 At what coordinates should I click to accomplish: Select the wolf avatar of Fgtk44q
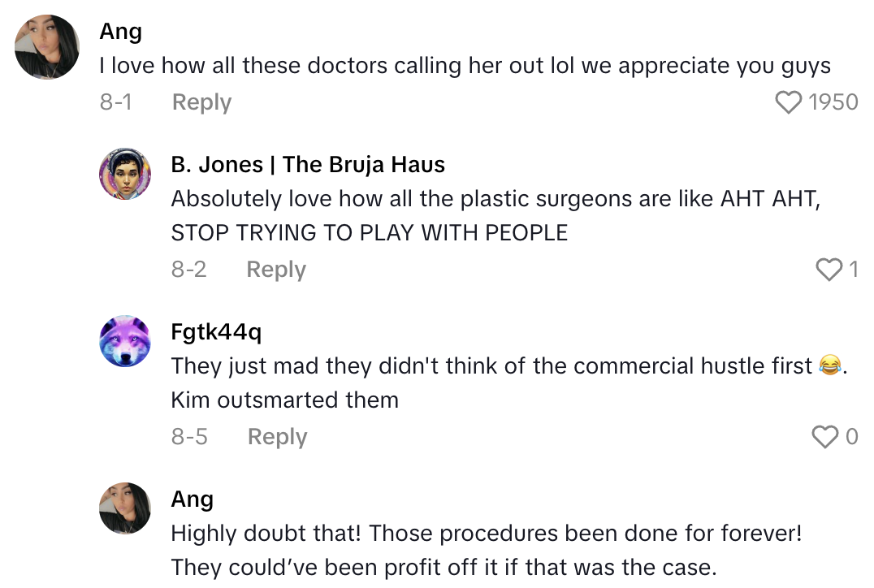point(125,342)
